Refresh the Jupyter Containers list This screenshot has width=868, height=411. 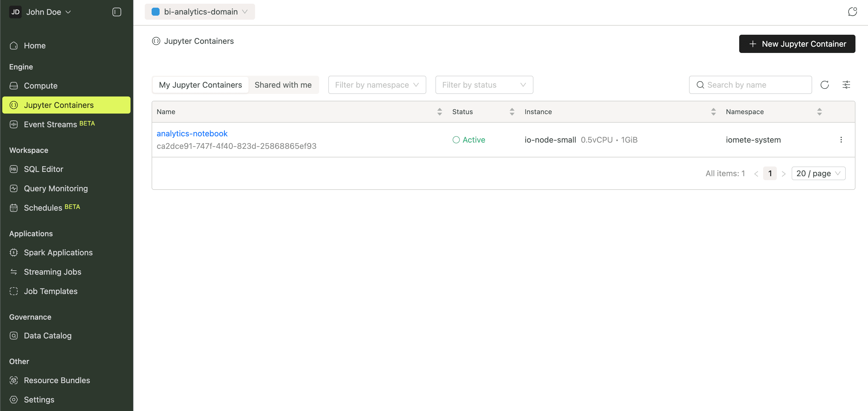tap(825, 85)
